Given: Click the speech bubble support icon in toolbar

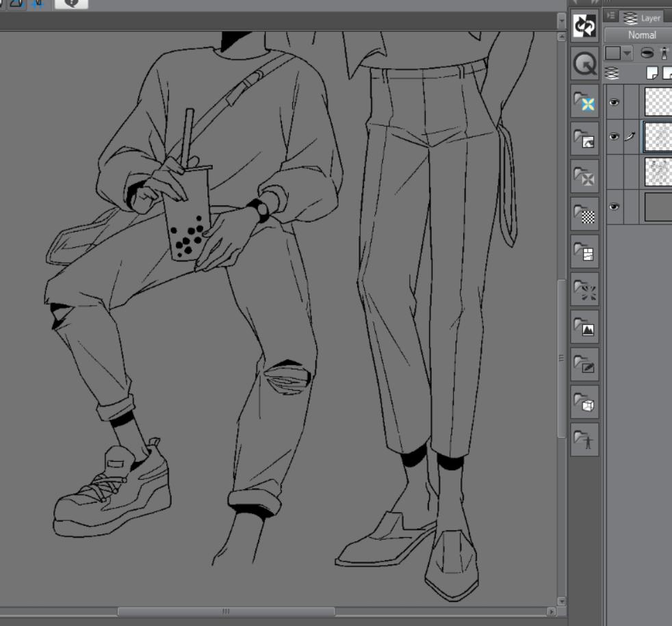Looking at the screenshot, I should [x=72, y=3].
